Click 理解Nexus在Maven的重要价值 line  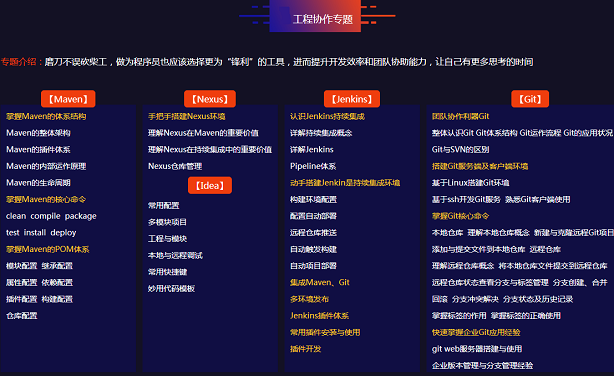pyautogui.click(x=203, y=133)
